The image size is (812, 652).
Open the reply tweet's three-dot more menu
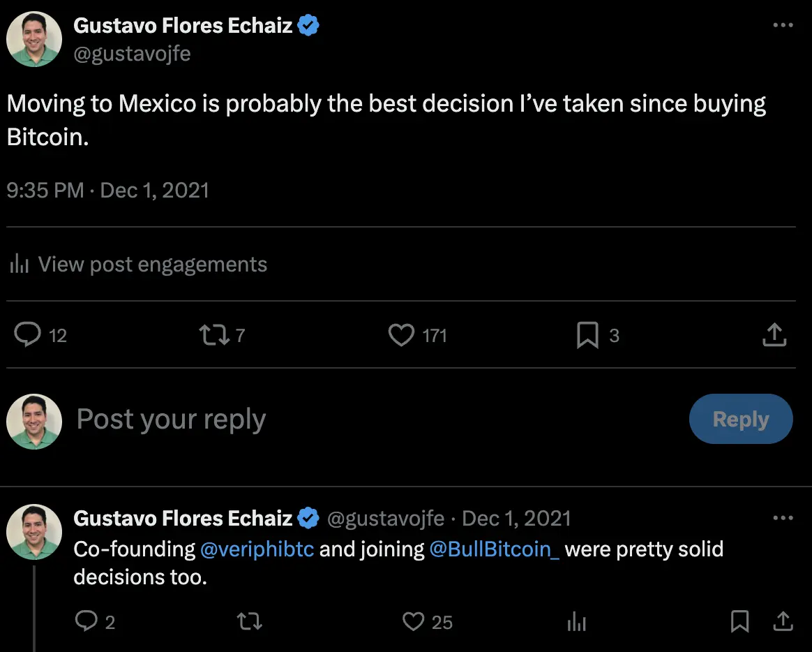[x=783, y=518]
